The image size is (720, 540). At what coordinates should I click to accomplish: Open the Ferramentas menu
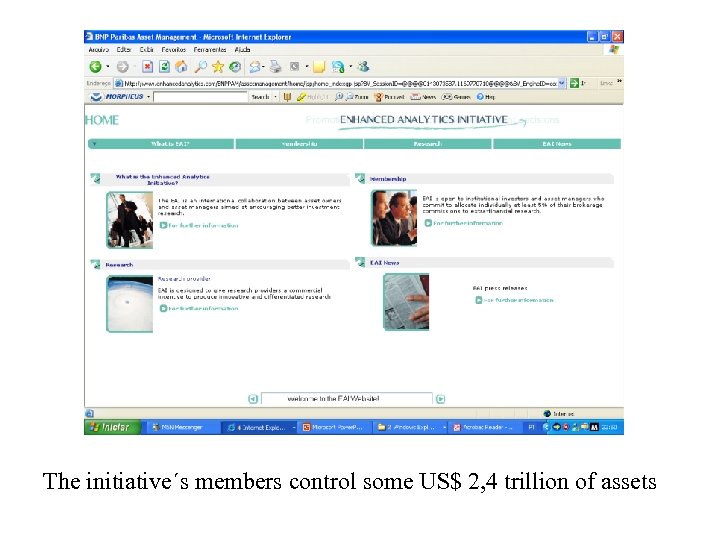[210, 50]
